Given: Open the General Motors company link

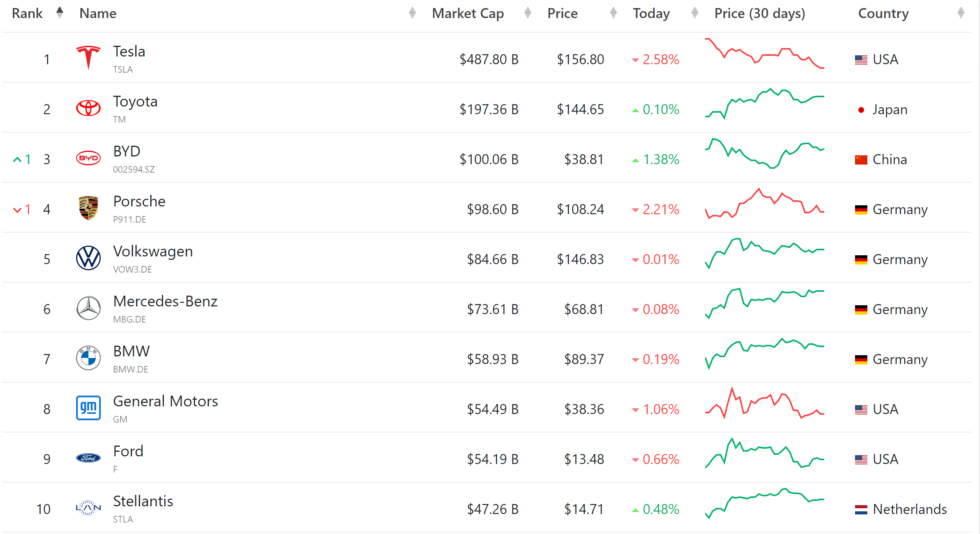Looking at the screenshot, I should click(x=165, y=401).
